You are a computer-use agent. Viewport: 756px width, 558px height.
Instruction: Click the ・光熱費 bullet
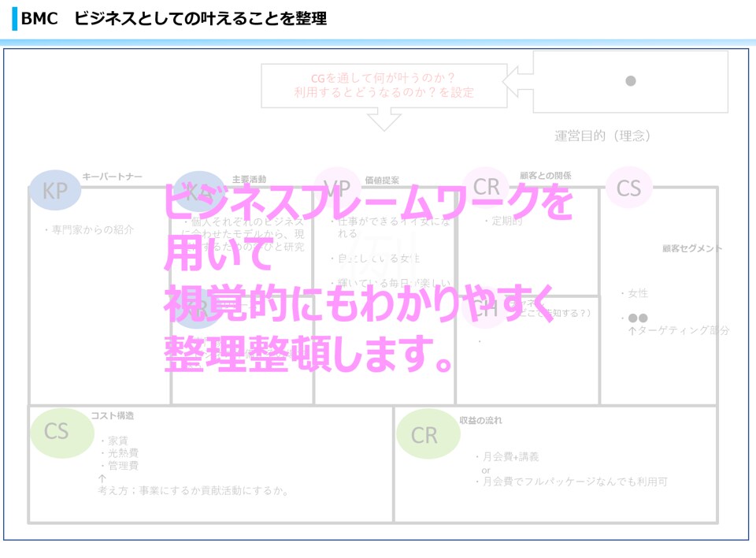pyautogui.click(x=119, y=452)
